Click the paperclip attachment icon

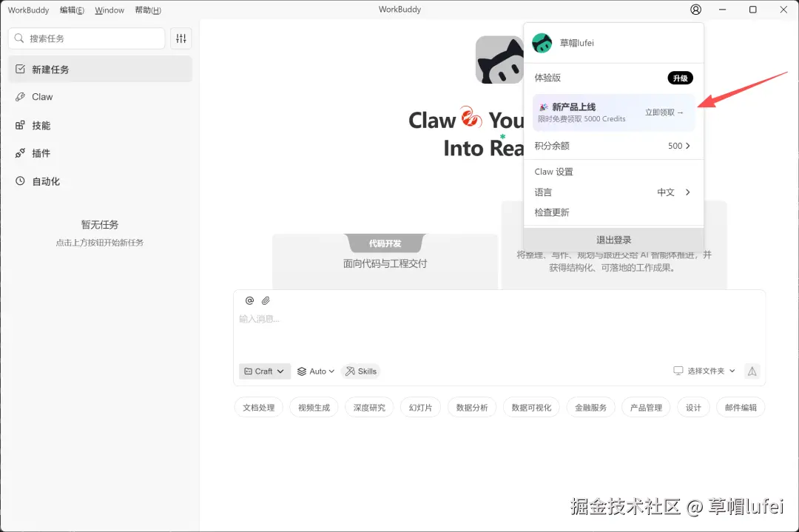[x=266, y=300]
